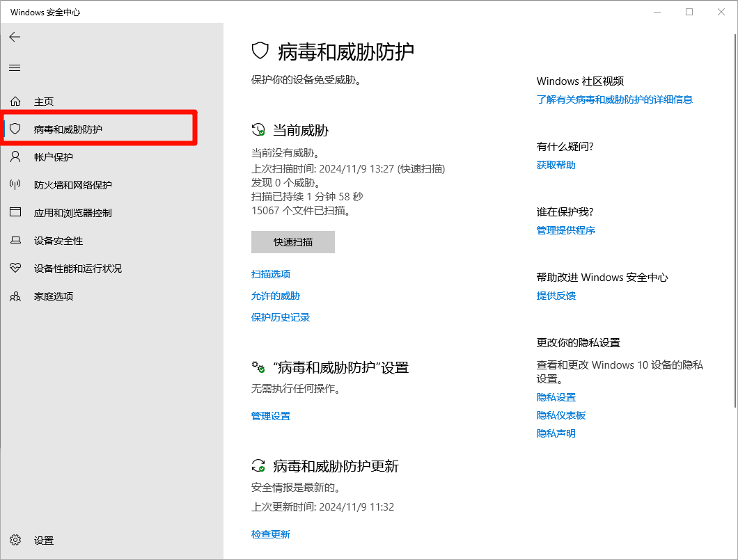
Task: Click the text 当前没有威胁。
Action: tap(286, 153)
